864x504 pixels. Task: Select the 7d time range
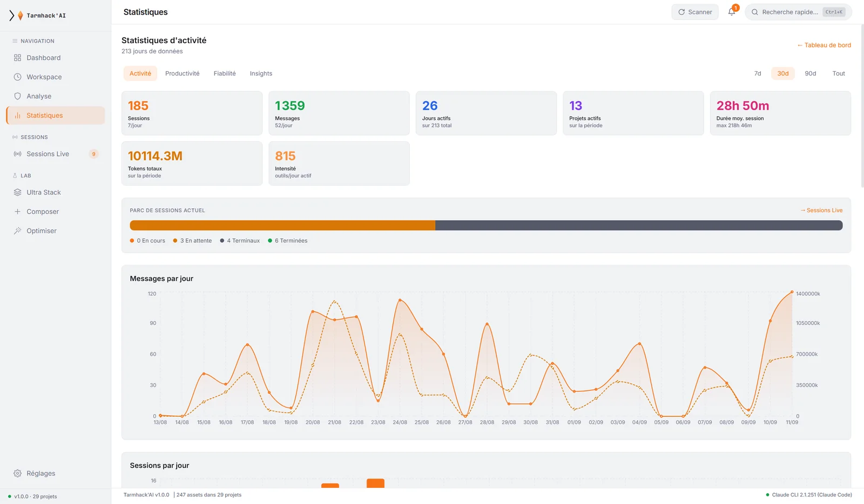coord(758,73)
